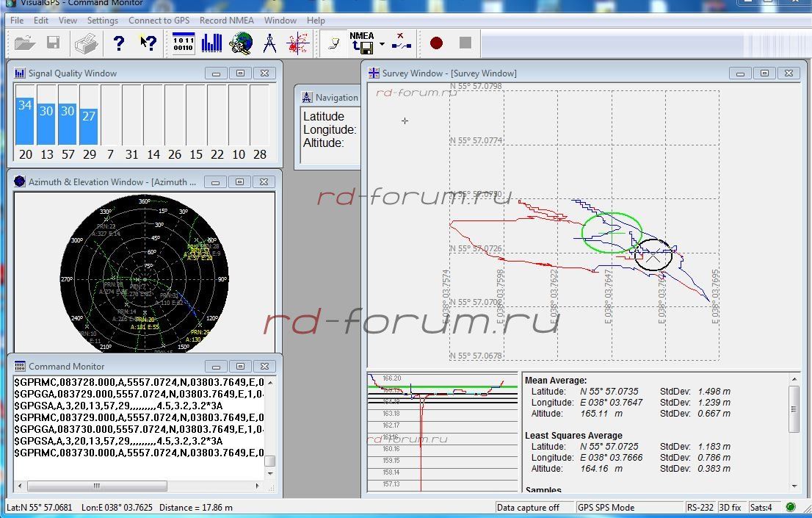Click the Print toolbar icon
The width and height of the screenshot is (812, 518).
[86, 43]
